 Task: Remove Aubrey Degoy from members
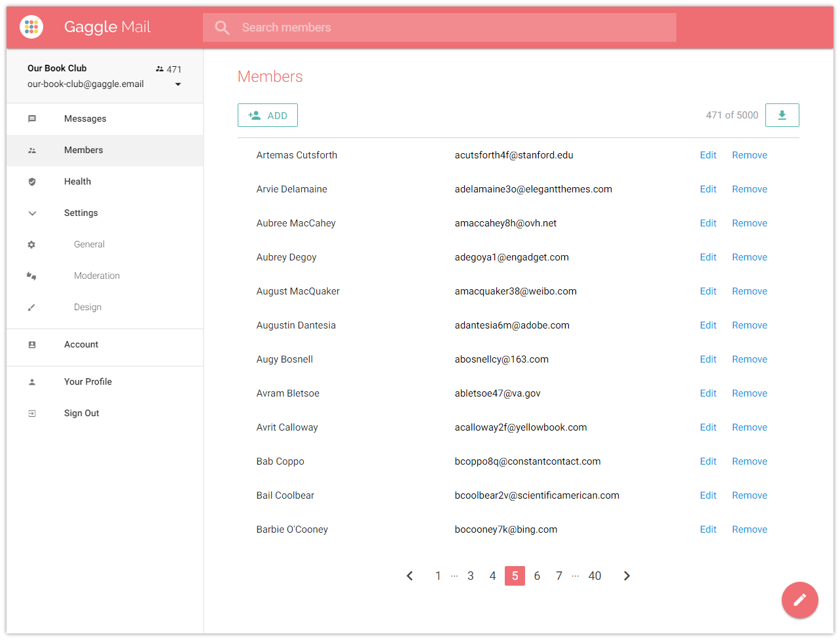750,257
